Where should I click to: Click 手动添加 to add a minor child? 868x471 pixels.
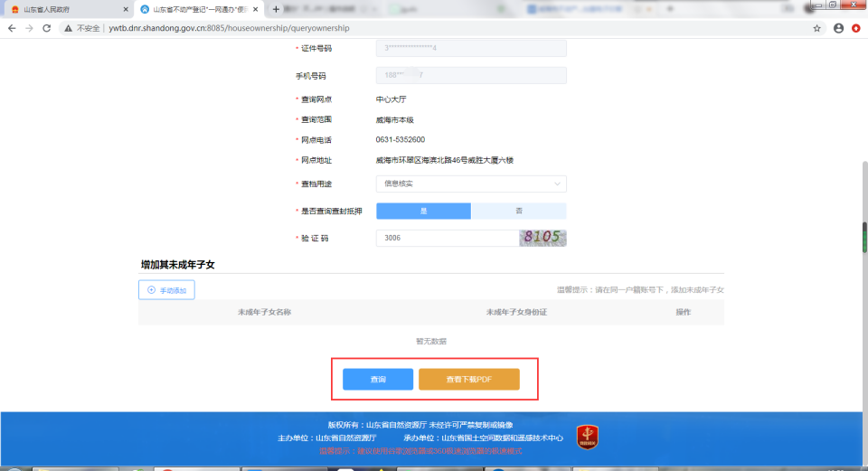[x=166, y=290]
